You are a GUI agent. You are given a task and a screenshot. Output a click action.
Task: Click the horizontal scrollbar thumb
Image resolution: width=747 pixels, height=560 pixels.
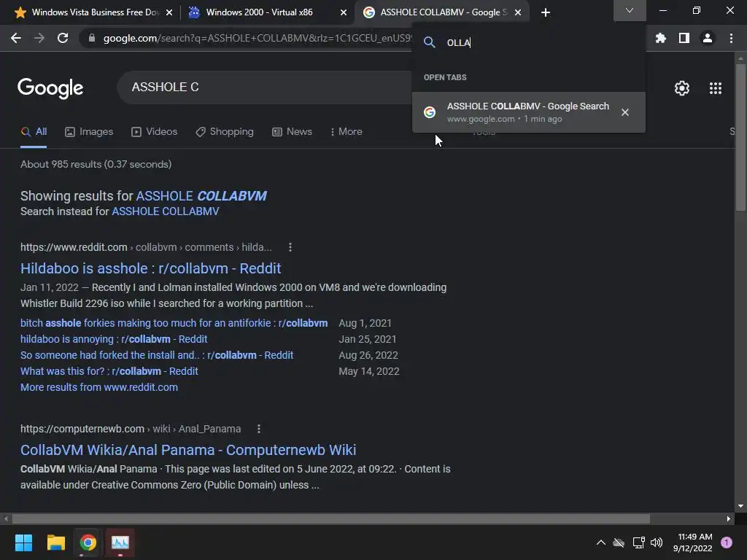pyautogui.click(x=330, y=518)
